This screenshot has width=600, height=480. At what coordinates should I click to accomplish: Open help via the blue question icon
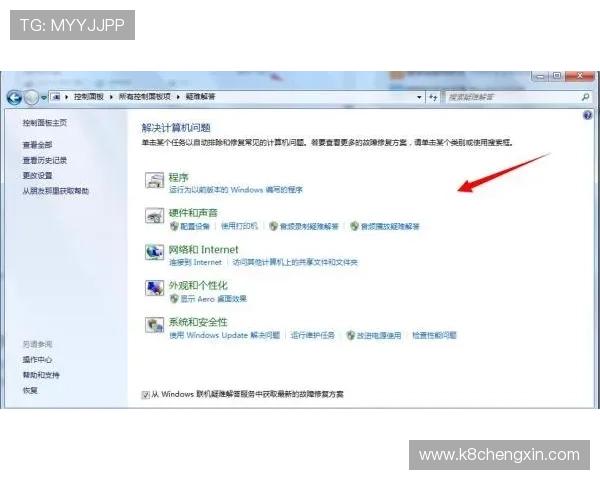pyautogui.click(x=587, y=115)
